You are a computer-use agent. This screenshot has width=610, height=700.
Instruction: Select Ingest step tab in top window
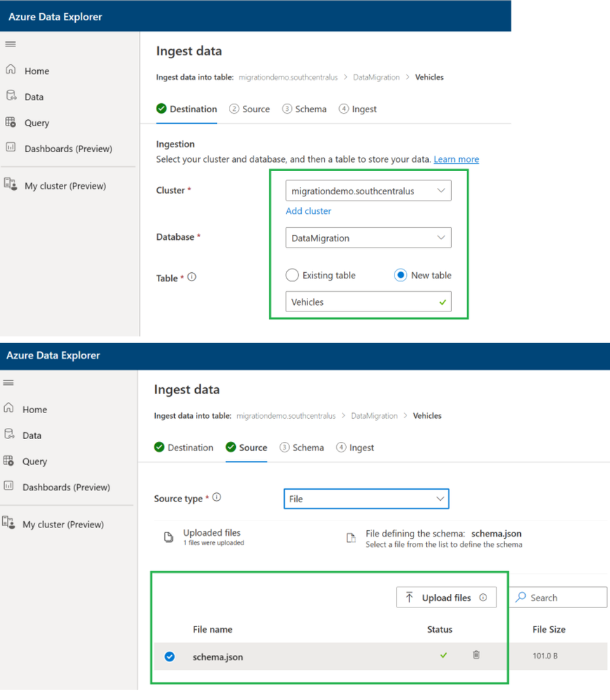(x=357, y=109)
